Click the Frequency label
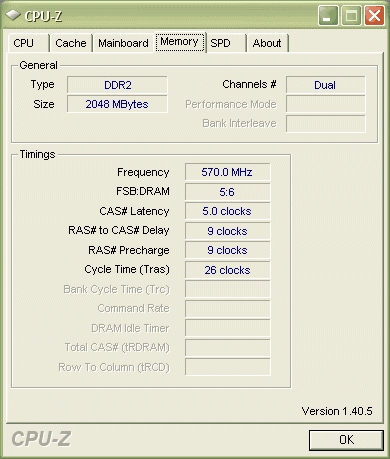The height and width of the screenshot is (459, 390). 143,173
